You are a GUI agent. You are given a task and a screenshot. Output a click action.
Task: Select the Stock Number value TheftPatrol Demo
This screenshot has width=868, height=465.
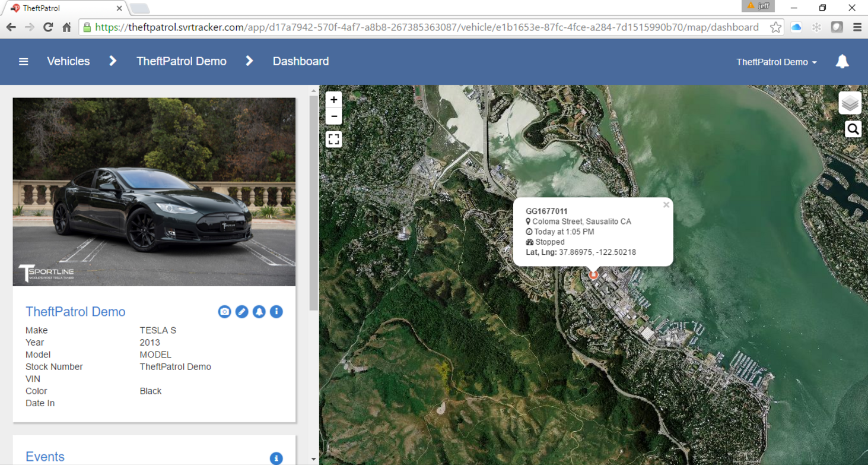(176, 367)
